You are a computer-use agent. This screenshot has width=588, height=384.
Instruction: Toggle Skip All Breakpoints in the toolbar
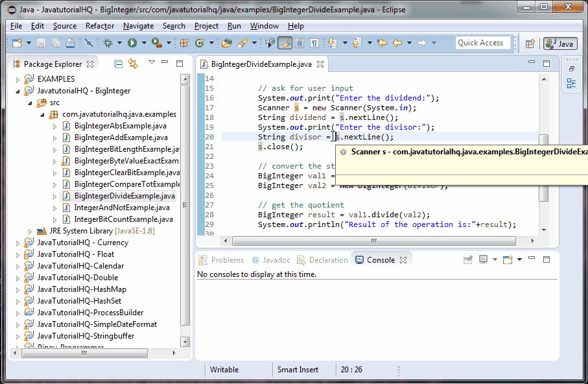[88, 43]
